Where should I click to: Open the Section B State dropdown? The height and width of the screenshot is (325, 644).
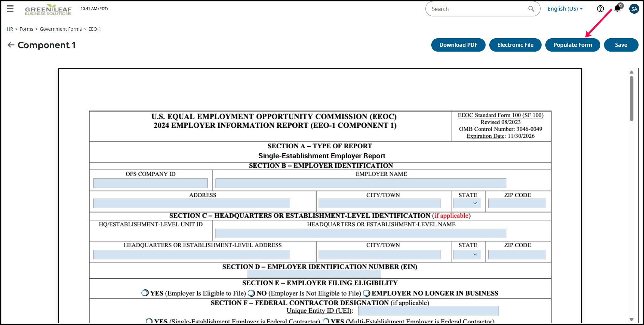point(467,203)
